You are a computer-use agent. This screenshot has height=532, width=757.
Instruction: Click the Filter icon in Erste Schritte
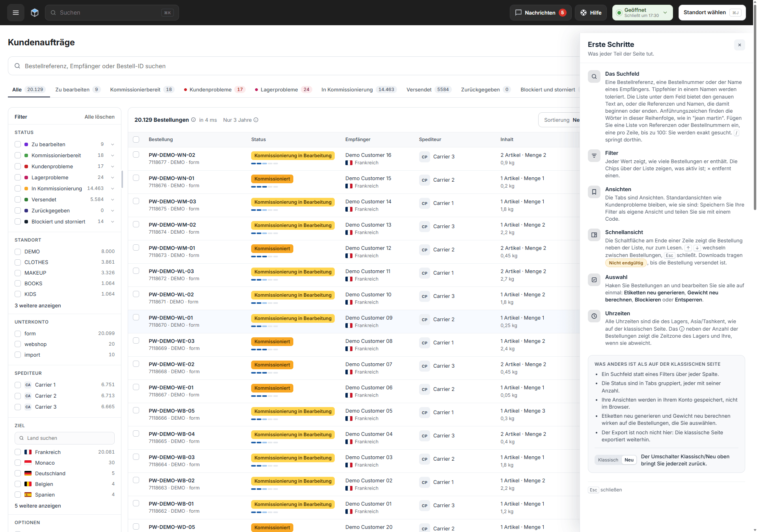594,156
